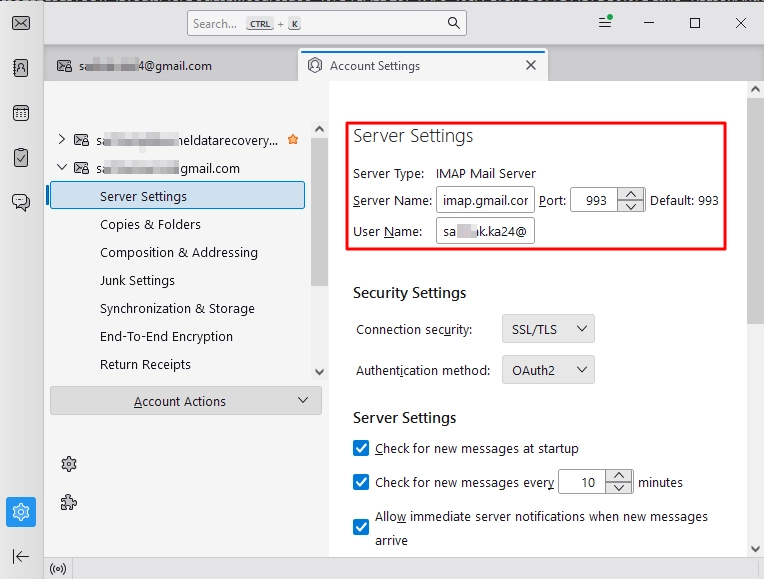Viewport: 764px width, 579px height.
Task: Collapse the gmail.com account tree
Action: tap(61, 167)
